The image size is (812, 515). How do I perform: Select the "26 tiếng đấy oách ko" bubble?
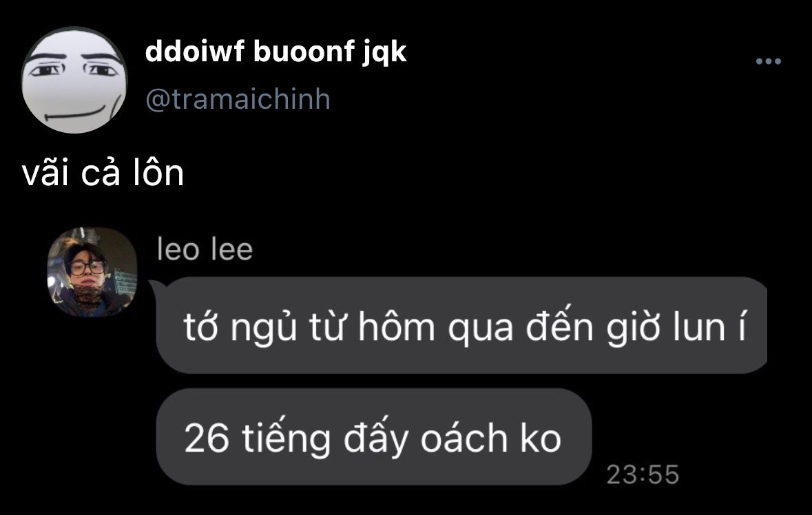tap(373, 437)
